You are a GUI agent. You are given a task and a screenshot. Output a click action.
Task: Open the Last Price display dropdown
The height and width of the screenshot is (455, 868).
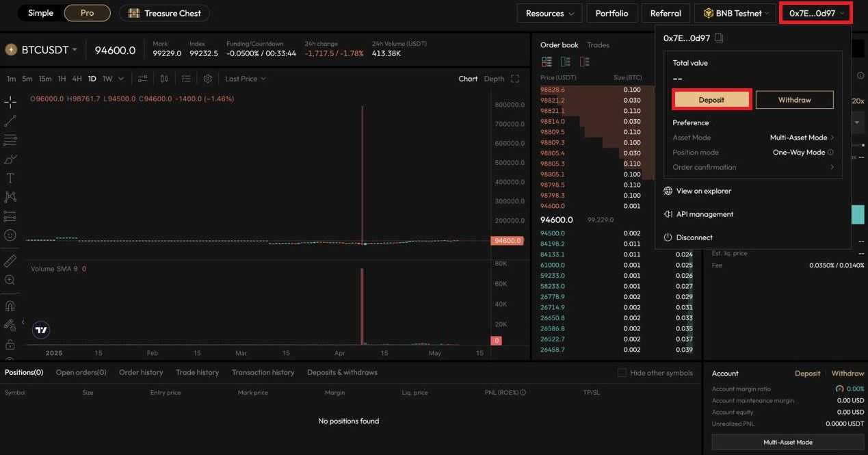(243, 78)
